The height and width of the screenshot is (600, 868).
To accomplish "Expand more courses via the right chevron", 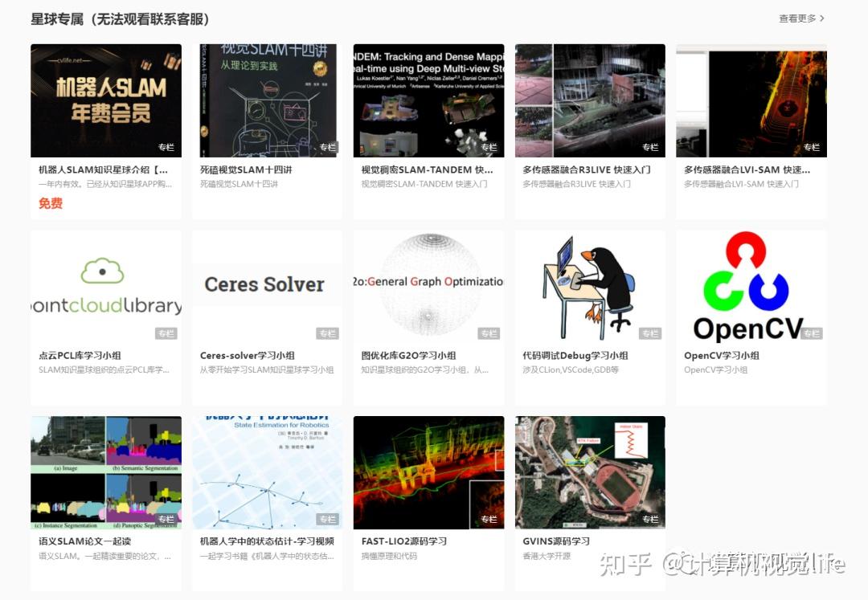I will (x=824, y=18).
